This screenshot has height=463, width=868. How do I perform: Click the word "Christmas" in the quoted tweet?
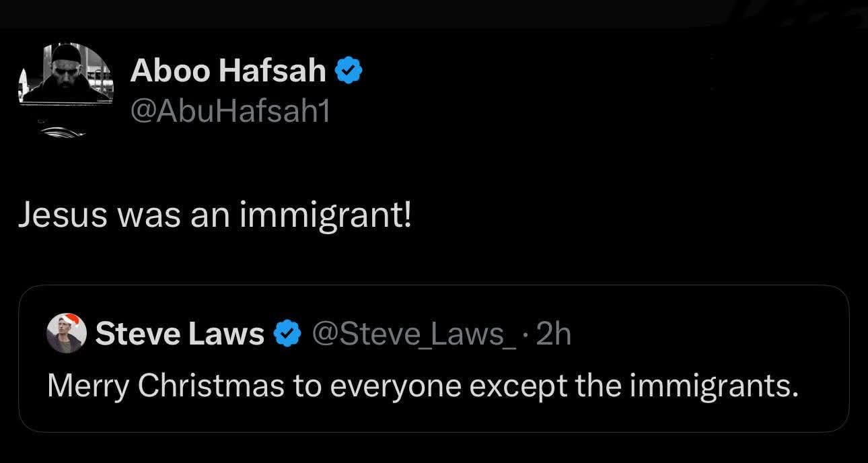[212, 384]
